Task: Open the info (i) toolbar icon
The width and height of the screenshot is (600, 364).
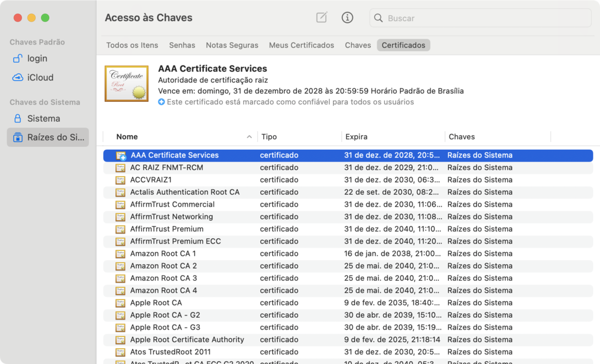Action: [347, 18]
